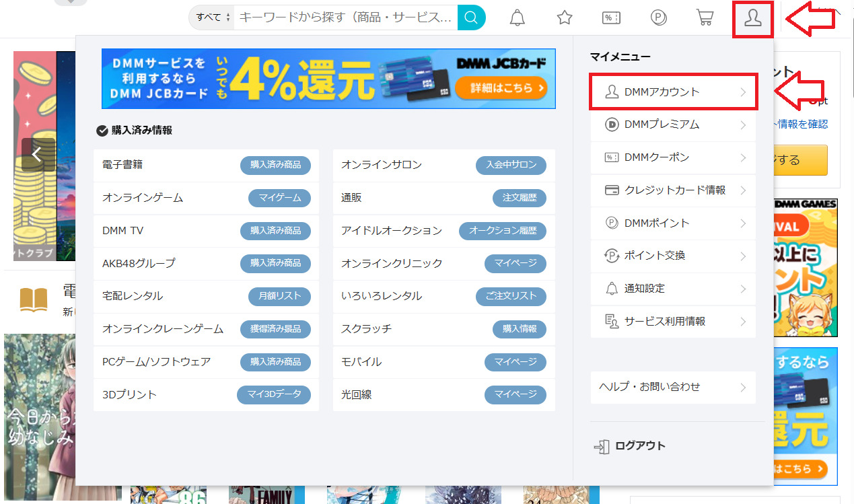The image size is (854, 504).
Task: Click the アイドルオークション row label
Action: (392, 231)
